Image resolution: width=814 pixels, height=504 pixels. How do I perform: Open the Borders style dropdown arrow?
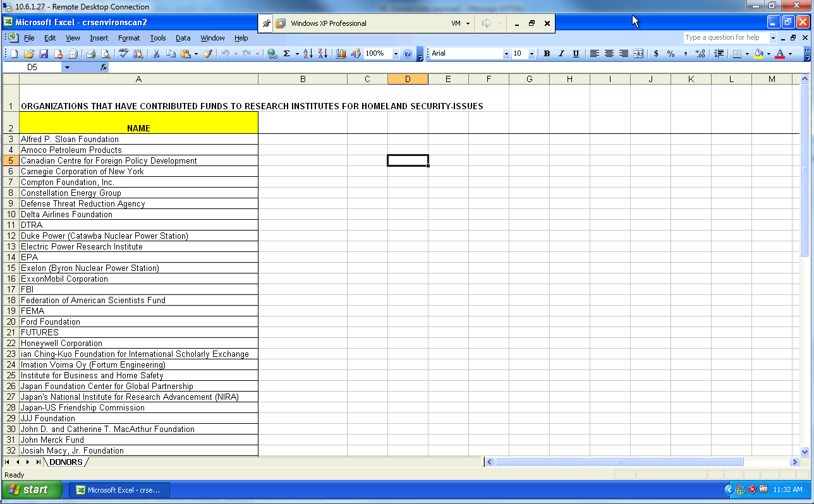coord(747,54)
